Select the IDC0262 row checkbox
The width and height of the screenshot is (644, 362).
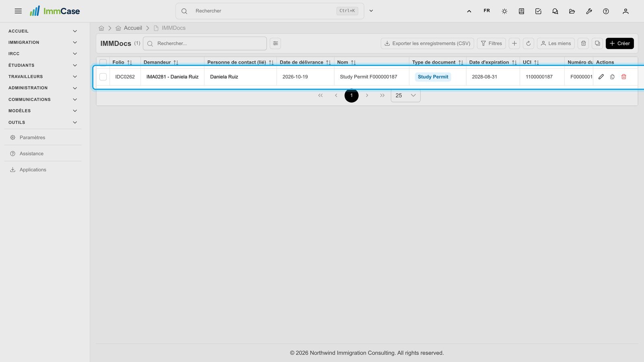pyautogui.click(x=103, y=77)
